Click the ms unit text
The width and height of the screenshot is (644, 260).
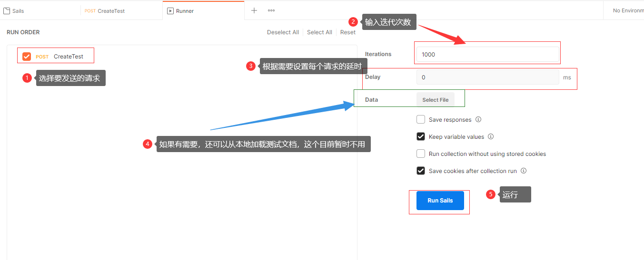click(567, 77)
